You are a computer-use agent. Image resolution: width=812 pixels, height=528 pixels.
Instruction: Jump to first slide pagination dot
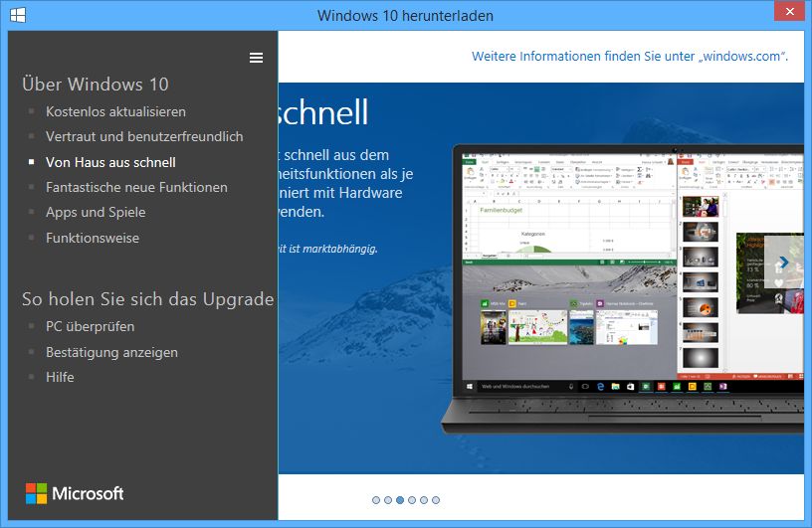(376, 500)
